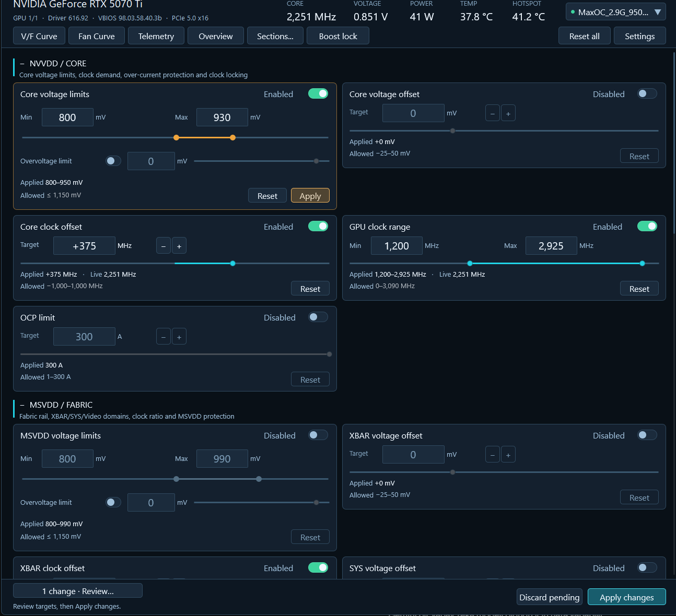The image size is (676, 616).
Task: Decrease XBAR voltage offset with minus button
Action: 493,455
